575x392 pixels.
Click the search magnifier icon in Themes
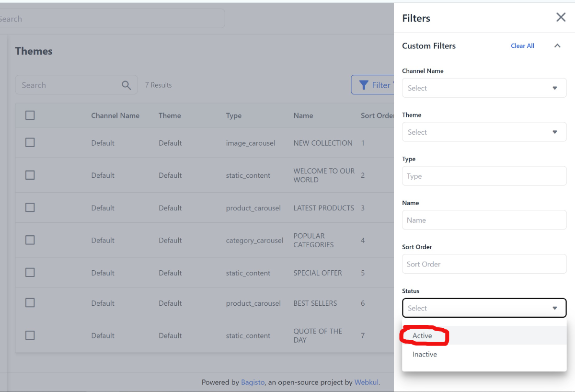(126, 85)
